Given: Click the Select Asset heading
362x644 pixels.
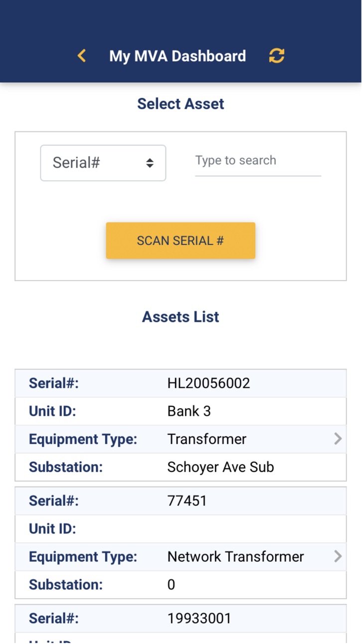Looking at the screenshot, I should [181, 104].
